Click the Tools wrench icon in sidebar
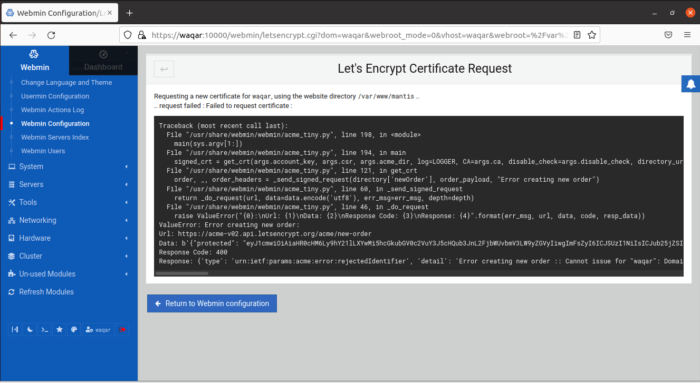The height and width of the screenshot is (383, 700). (x=12, y=202)
